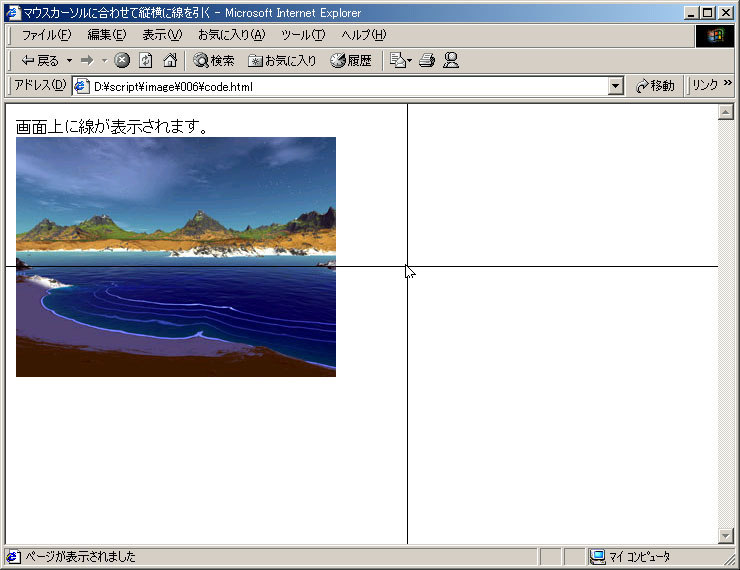Go to the Home page icon
This screenshot has width=740, height=570.
[x=170, y=60]
